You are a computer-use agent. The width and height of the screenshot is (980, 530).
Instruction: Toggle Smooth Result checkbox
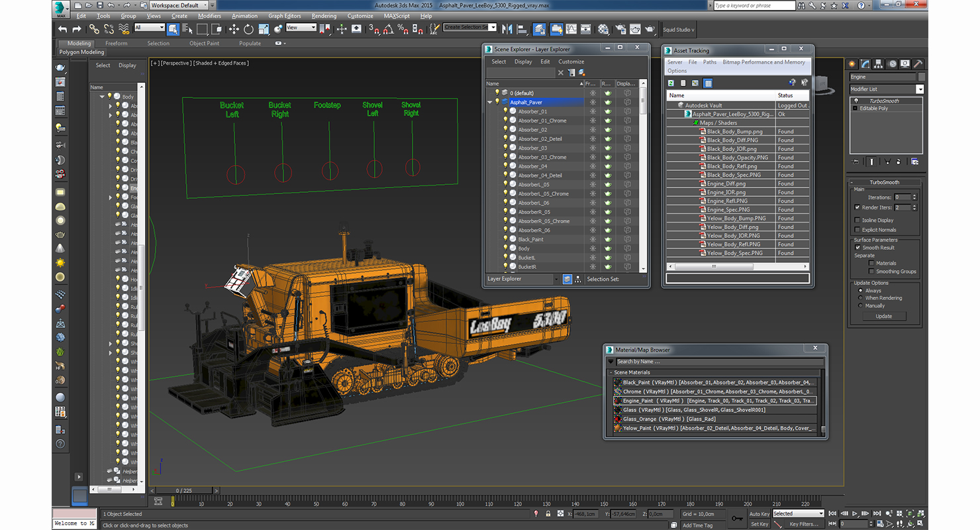(857, 248)
